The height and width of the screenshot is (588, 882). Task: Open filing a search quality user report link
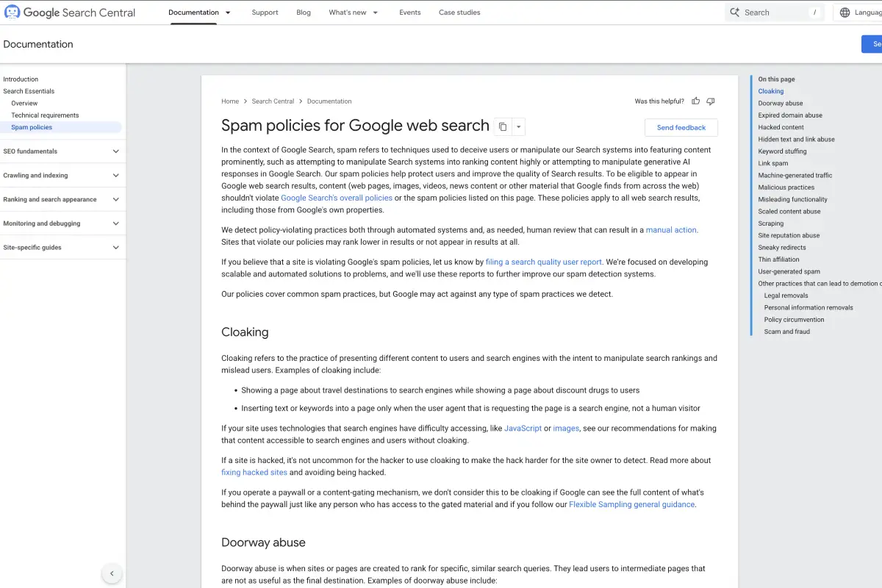coord(544,262)
